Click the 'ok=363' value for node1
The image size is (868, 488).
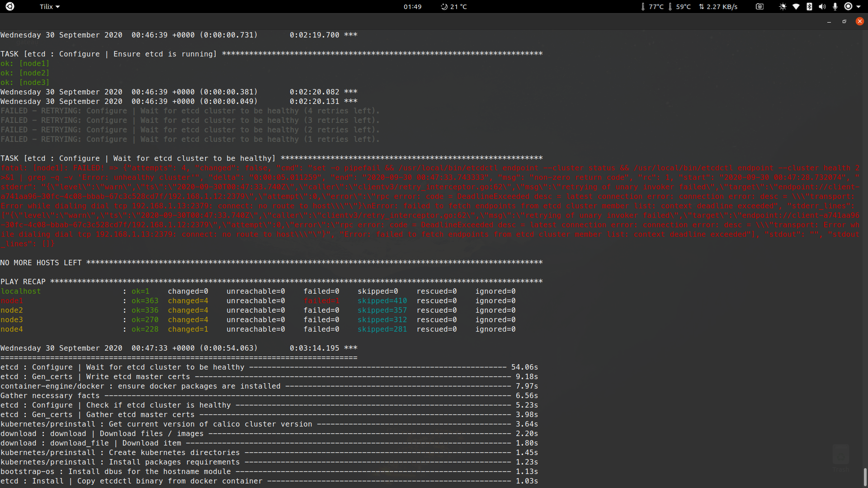point(145,300)
